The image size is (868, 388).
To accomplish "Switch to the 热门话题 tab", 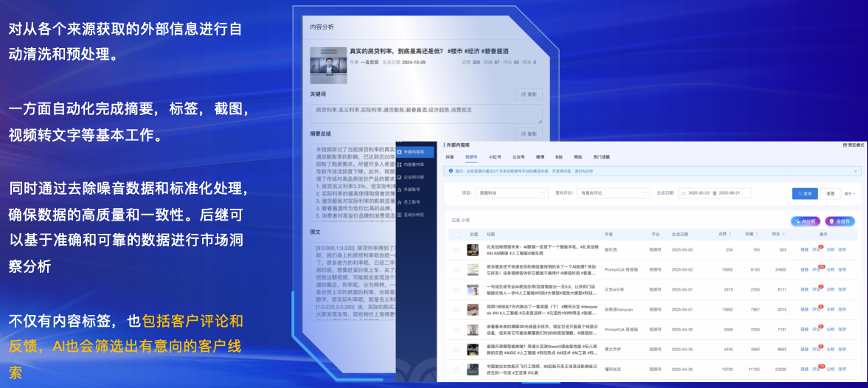I will (601, 157).
